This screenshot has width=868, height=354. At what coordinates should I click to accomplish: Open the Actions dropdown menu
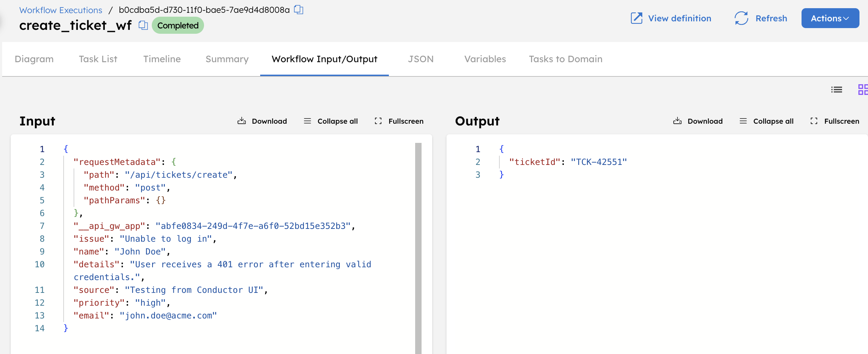(x=830, y=18)
